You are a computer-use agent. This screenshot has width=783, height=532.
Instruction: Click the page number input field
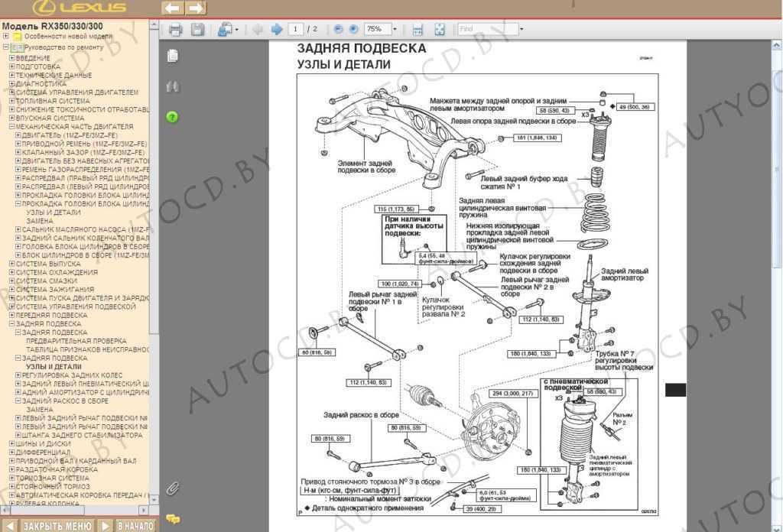[294, 29]
